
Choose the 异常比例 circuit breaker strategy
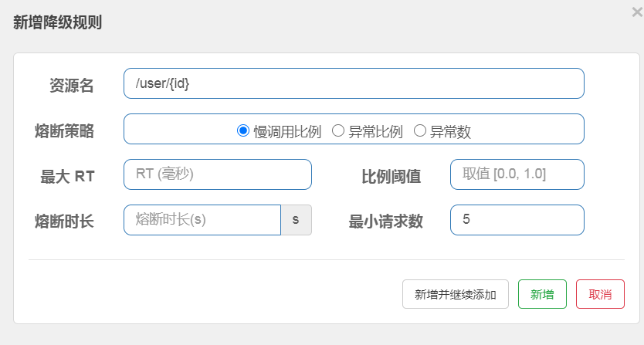[337, 131]
